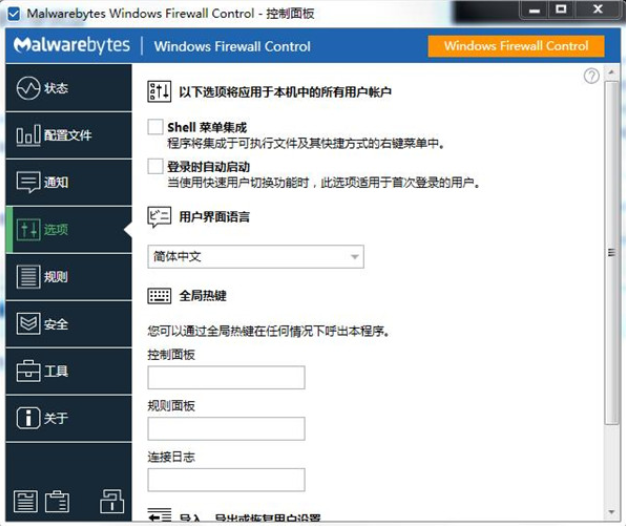Click the options sliders sidebar icon

(x=28, y=229)
